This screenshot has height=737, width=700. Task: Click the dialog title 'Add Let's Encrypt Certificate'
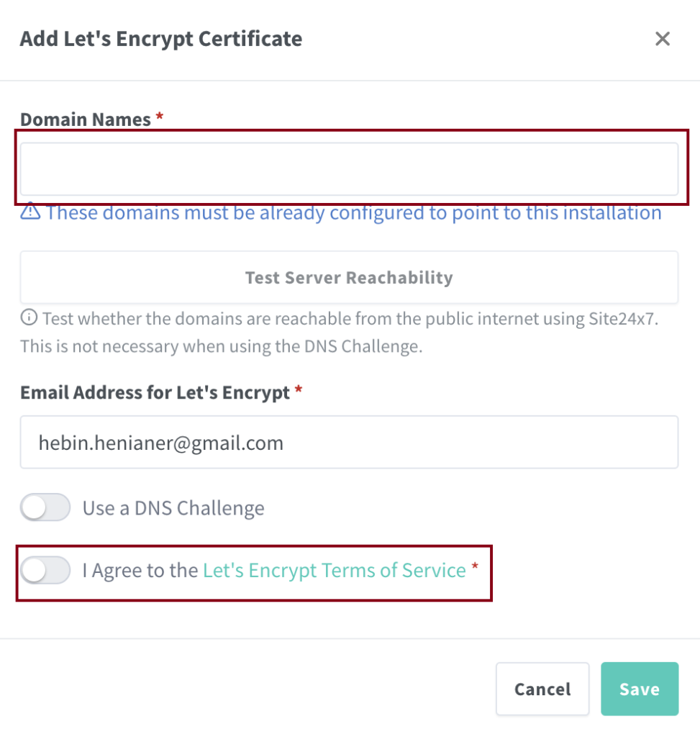pos(161,39)
